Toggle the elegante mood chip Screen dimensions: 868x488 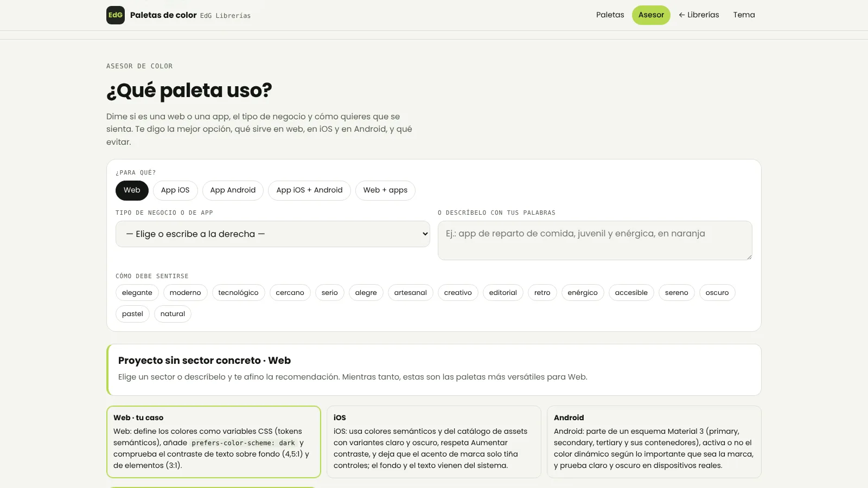pos(137,293)
